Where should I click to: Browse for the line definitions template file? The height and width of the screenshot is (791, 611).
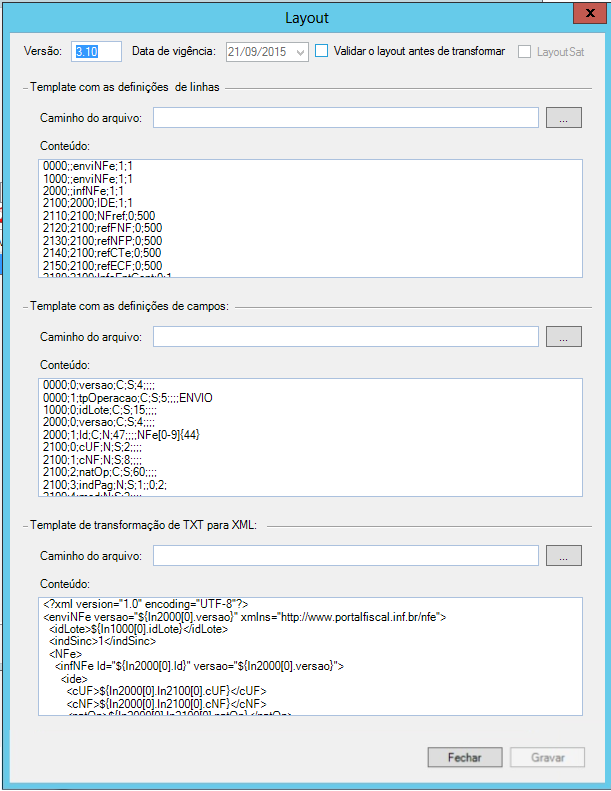564,119
